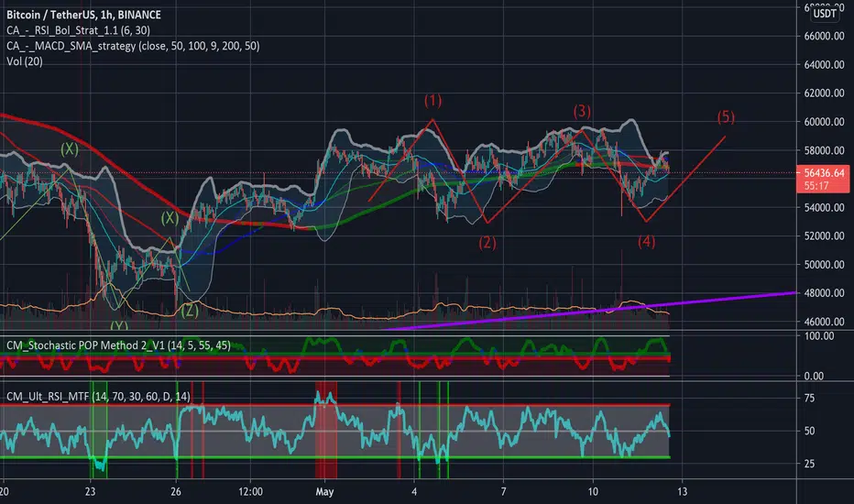This screenshot has height=504, width=854.
Task: Click date label 7 on time axis
Action: (503, 491)
